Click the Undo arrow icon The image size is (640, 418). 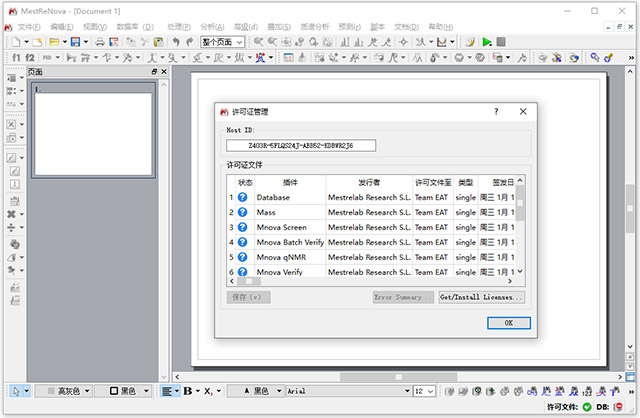point(176,42)
